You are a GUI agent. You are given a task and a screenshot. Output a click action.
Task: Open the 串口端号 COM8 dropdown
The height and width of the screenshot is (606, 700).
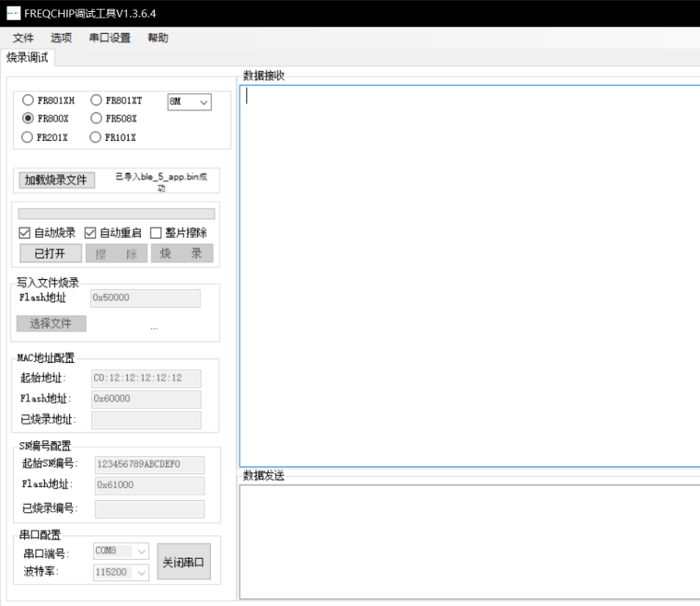click(x=121, y=551)
